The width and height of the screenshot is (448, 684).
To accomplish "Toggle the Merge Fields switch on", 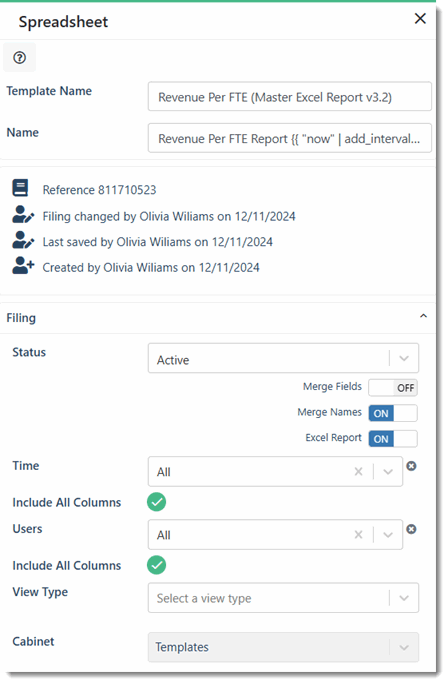I will coord(393,387).
